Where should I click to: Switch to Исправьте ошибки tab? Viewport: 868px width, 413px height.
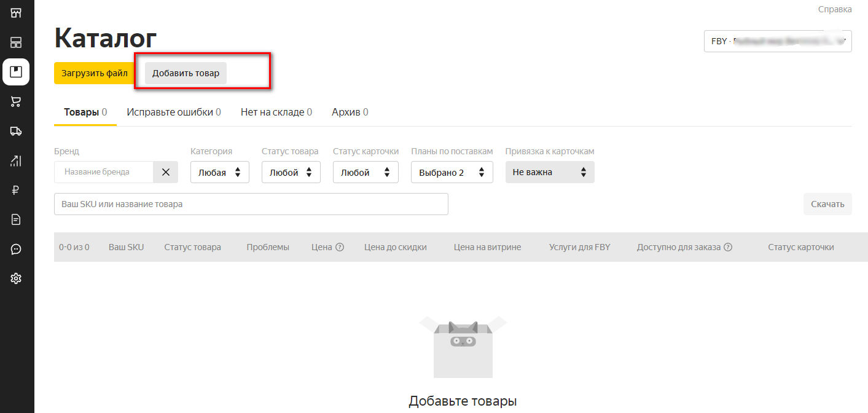click(174, 112)
